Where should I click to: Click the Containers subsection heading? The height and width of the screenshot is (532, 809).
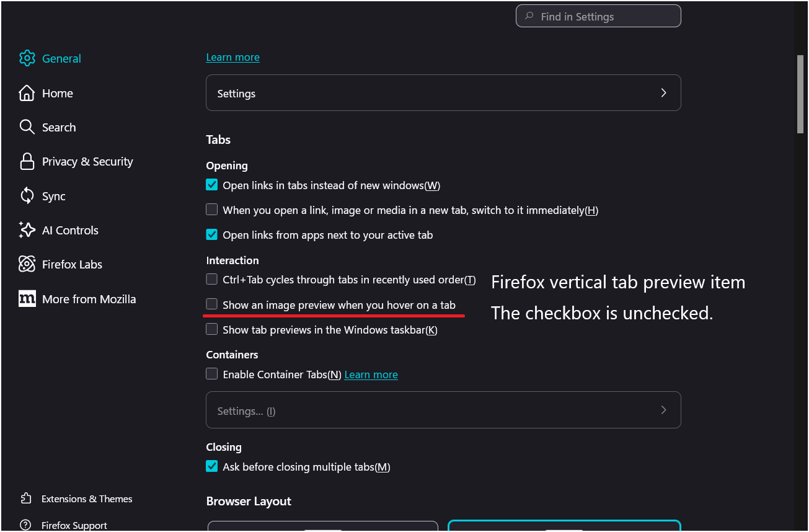(x=232, y=355)
